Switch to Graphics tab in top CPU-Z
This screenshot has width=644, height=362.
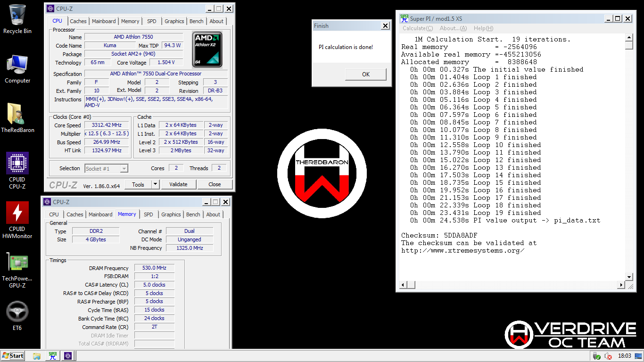click(x=174, y=21)
